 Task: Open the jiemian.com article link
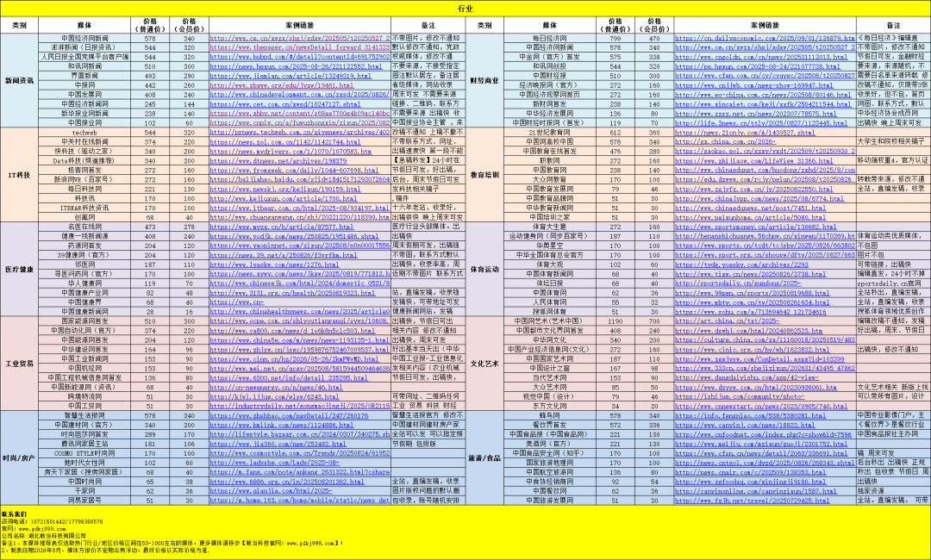(291, 76)
